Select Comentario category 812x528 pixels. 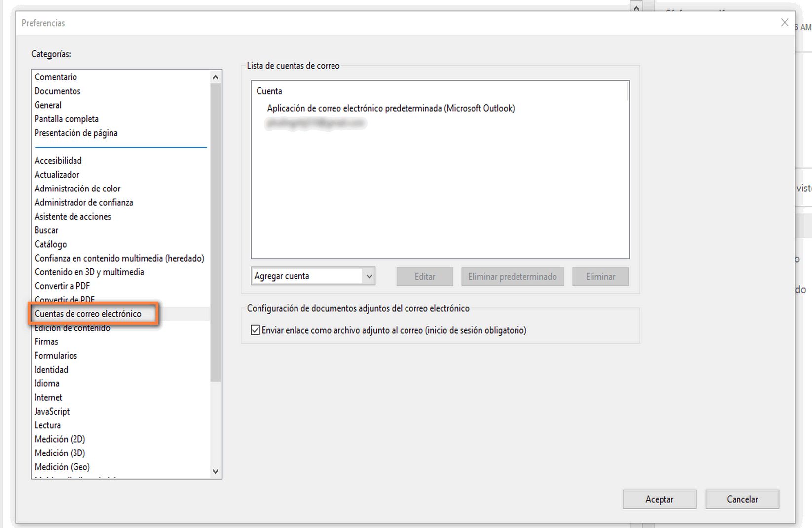56,77
